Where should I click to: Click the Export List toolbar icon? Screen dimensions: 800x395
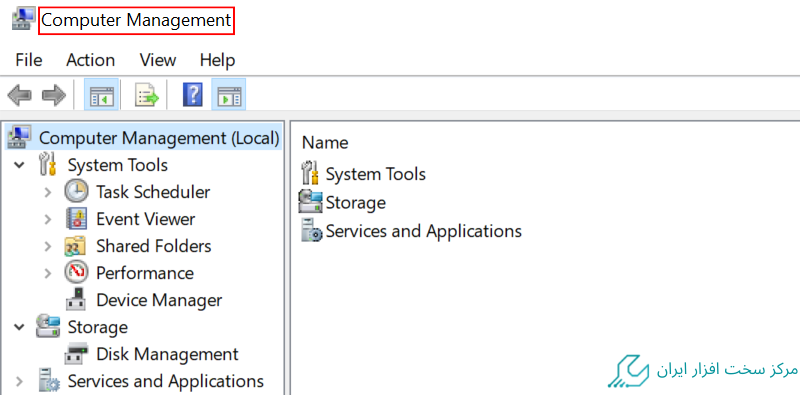coord(146,95)
